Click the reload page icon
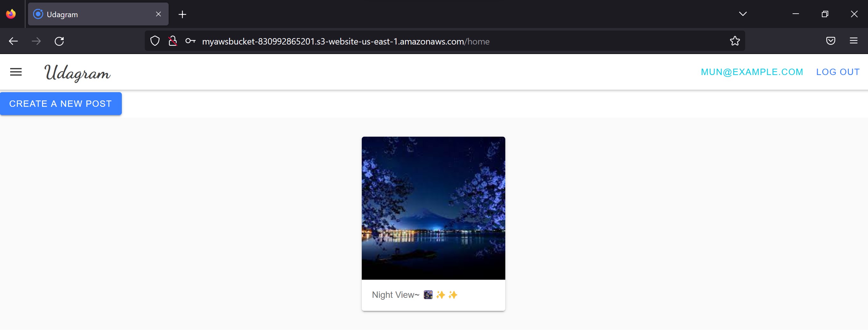The height and width of the screenshot is (335, 868). coord(59,41)
